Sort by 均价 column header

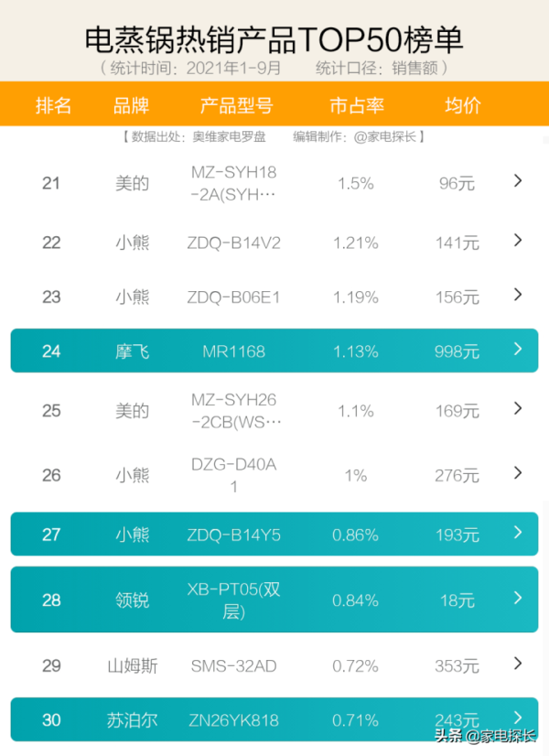(x=463, y=105)
